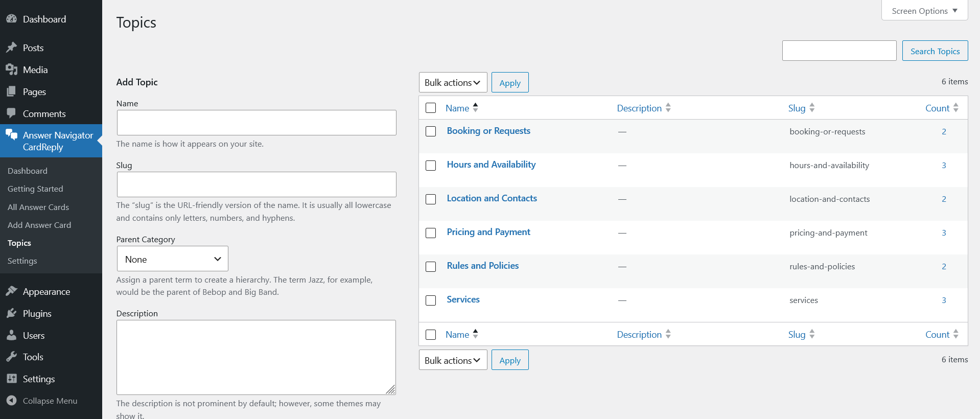Image resolution: width=980 pixels, height=419 pixels.
Task: Open the top Bulk actions dropdown
Action: 453,82
